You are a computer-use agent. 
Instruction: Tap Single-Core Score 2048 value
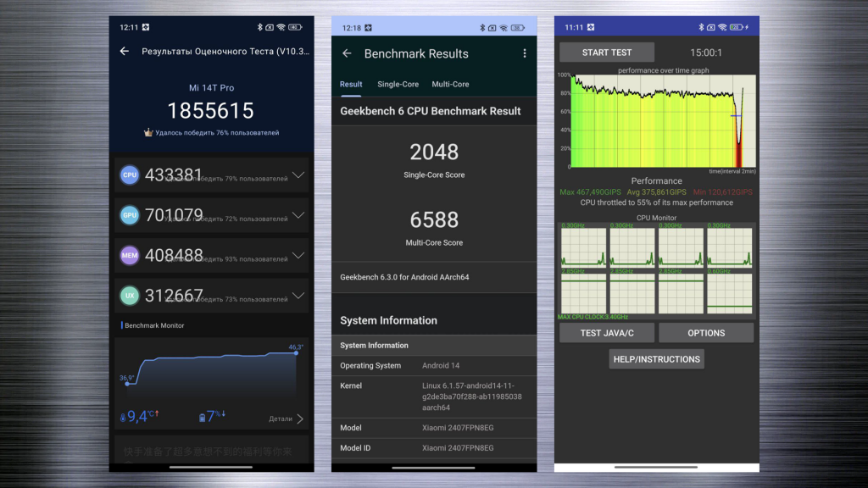coord(434,152)
